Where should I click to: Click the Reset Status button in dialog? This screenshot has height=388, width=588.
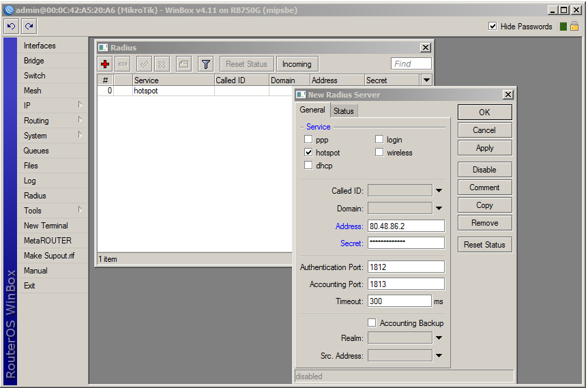pyautogui.click(x=484, y=245)
